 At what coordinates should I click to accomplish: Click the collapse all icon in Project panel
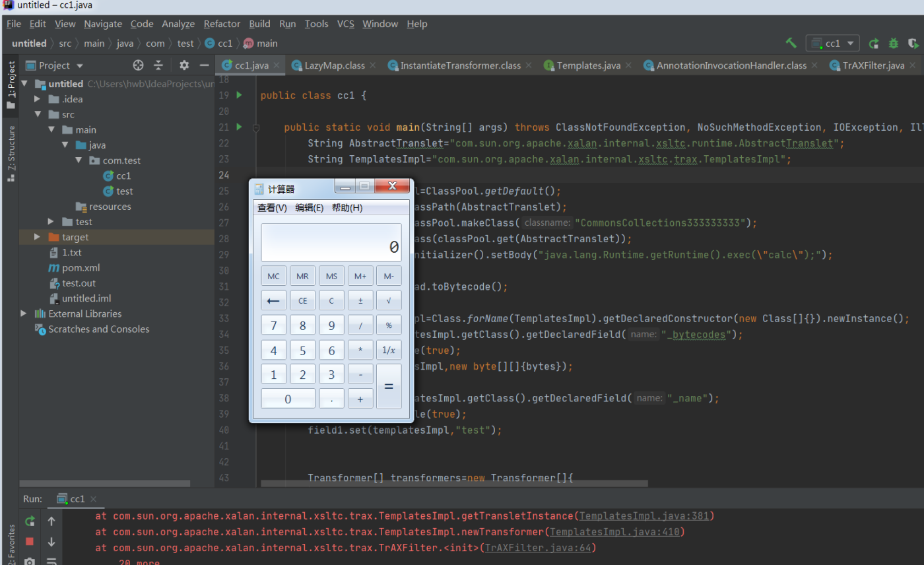158,65
